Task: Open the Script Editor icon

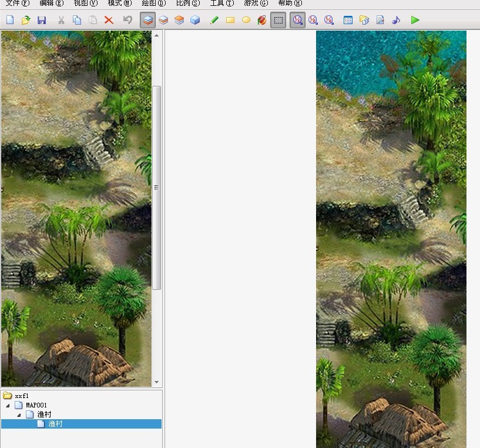Action: 380,20
